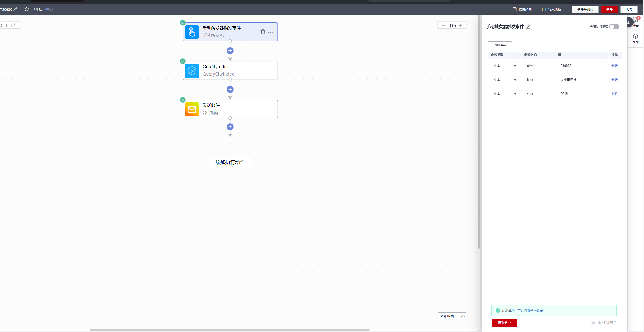Click the plus connector below 发送邮件
The image size is (644, 332).
point(230,127)
